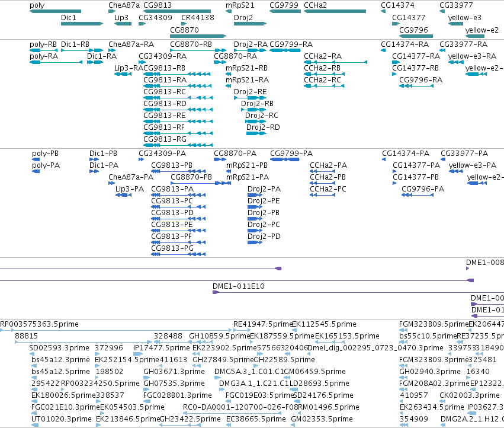This screenshot has width=504, height=428.
Task: Open the CG9796-PA protein label
Action: coord(423,189)
